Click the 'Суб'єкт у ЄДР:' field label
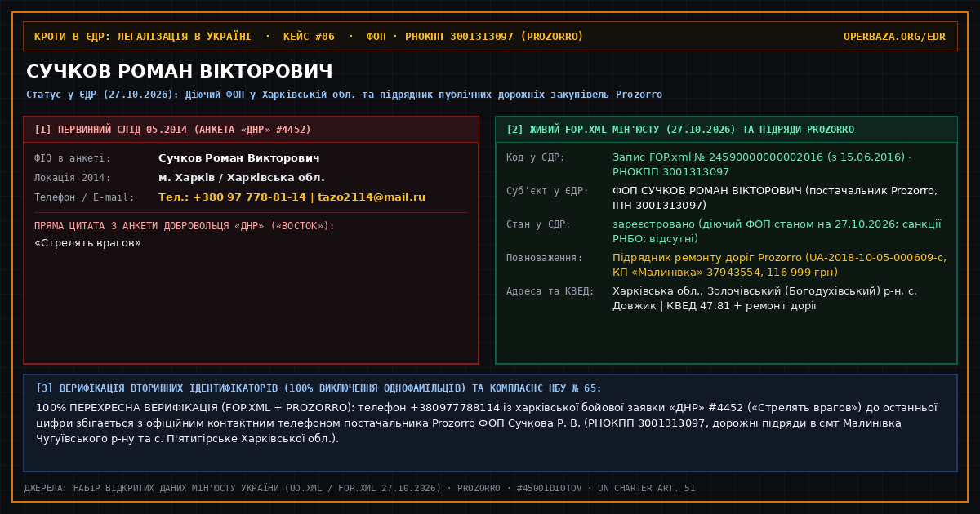 547,191
